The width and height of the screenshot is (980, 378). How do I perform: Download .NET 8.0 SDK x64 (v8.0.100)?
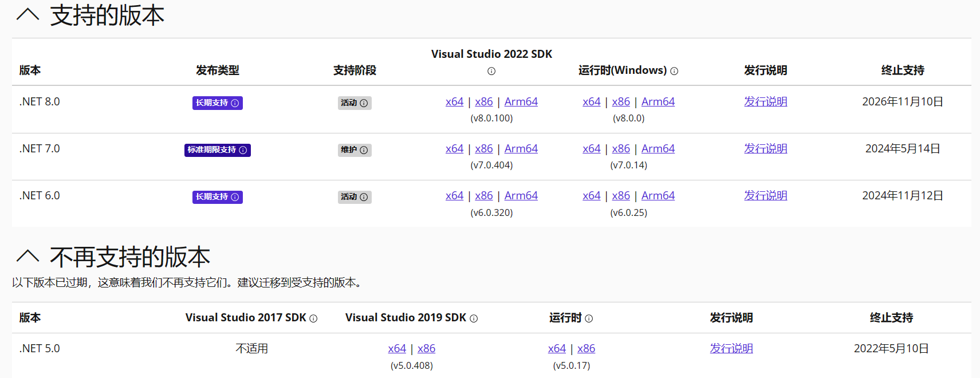pos(454,101)
